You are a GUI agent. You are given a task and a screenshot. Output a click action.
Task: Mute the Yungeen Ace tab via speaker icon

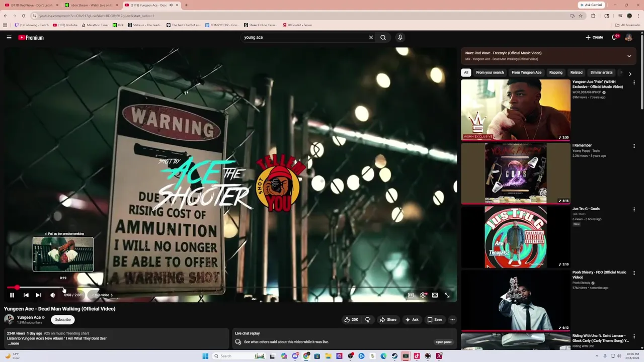click(171, 5)
